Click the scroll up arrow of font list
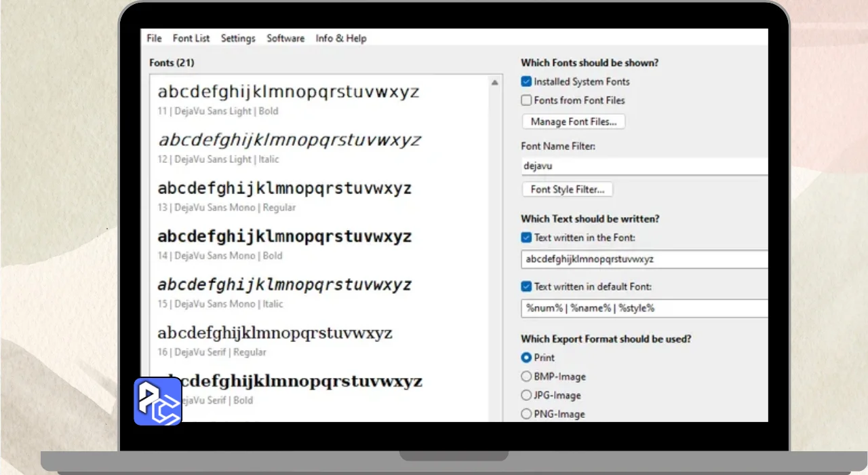This screenshot has width=868, height=475. click(494, 82)
